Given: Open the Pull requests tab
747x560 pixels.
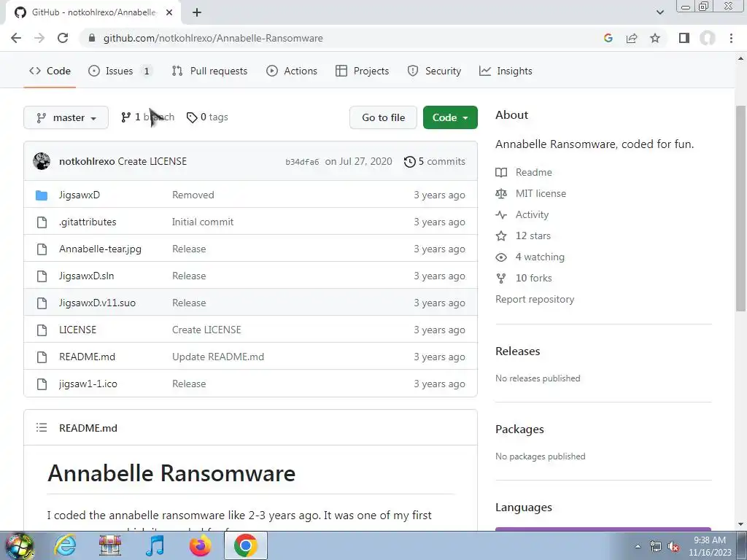Looking at the screenshot, I should click(x=209, y=71).
